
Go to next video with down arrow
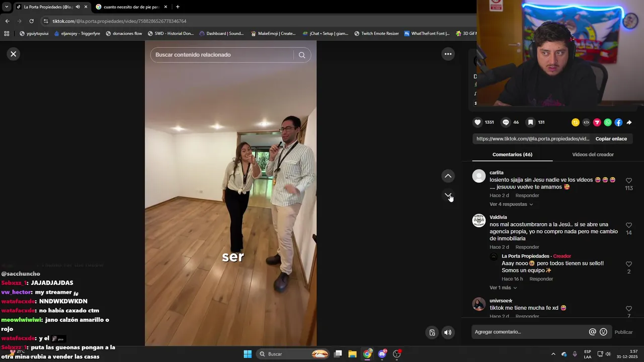[448, 195]
